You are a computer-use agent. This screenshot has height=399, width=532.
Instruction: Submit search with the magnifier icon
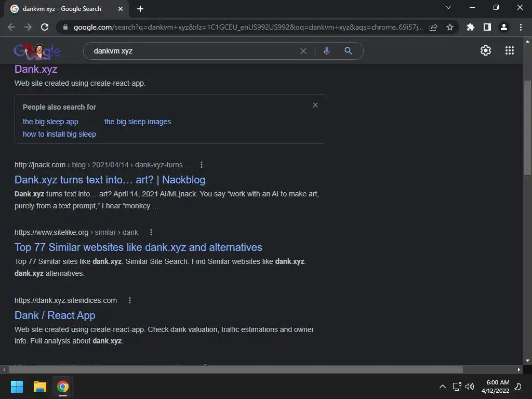tap(348, 51)
